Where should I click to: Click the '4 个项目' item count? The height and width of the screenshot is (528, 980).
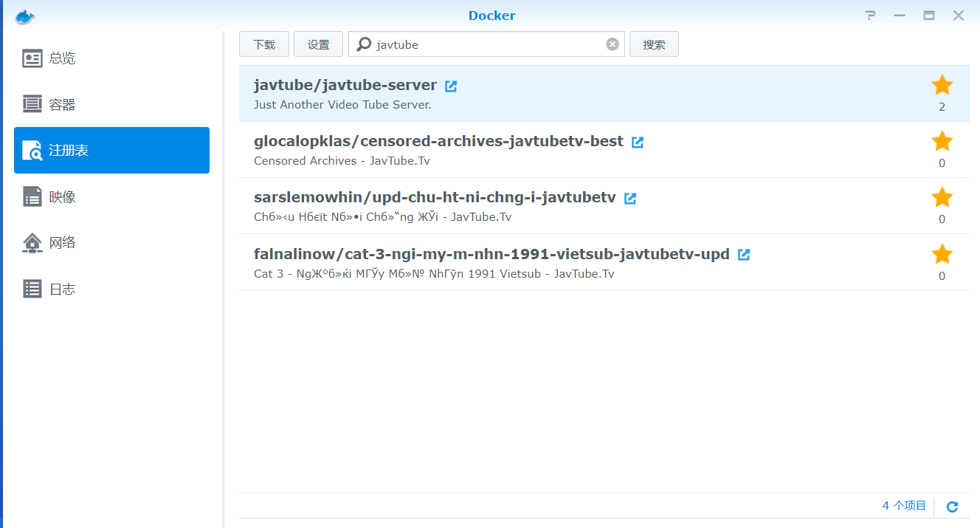pos(904,506)
